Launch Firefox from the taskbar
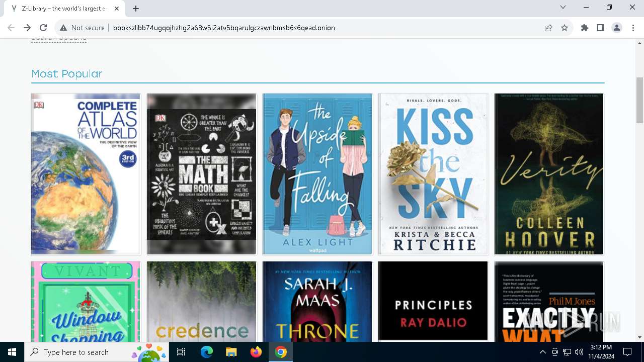The height and width of the screenshot is (362, 644). coord(256,352)
